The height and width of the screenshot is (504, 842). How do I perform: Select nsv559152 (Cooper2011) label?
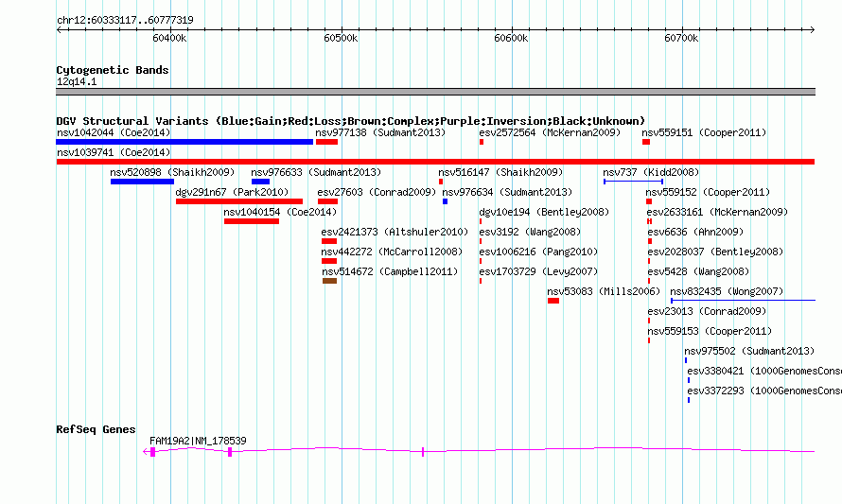click(708, 192)
